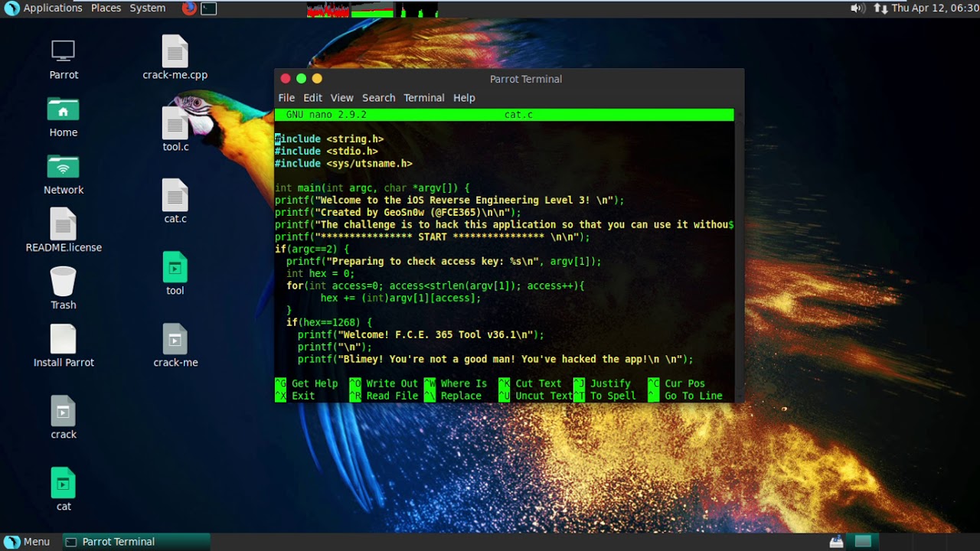Click the Justify shortcut in nano

pos(602,383)
